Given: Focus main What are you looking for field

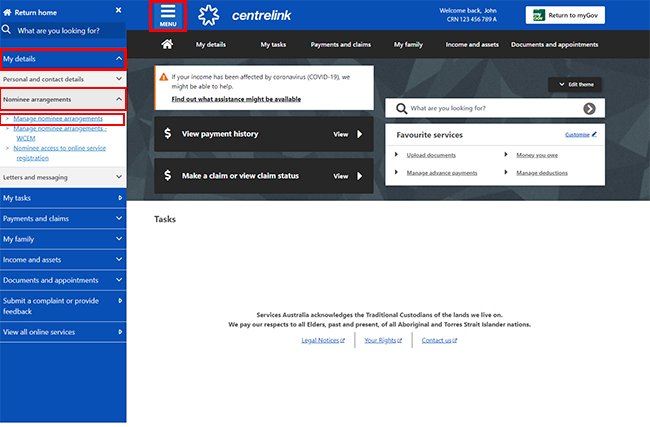Looking at the screenshot, I should [x=495, y=108].
